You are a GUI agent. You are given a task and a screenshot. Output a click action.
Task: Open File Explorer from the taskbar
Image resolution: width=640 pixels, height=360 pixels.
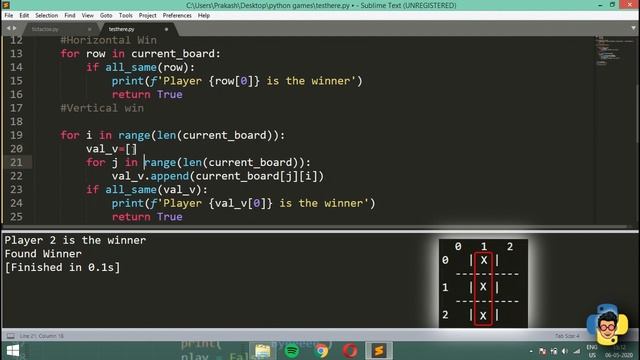[x=262, y=351]
